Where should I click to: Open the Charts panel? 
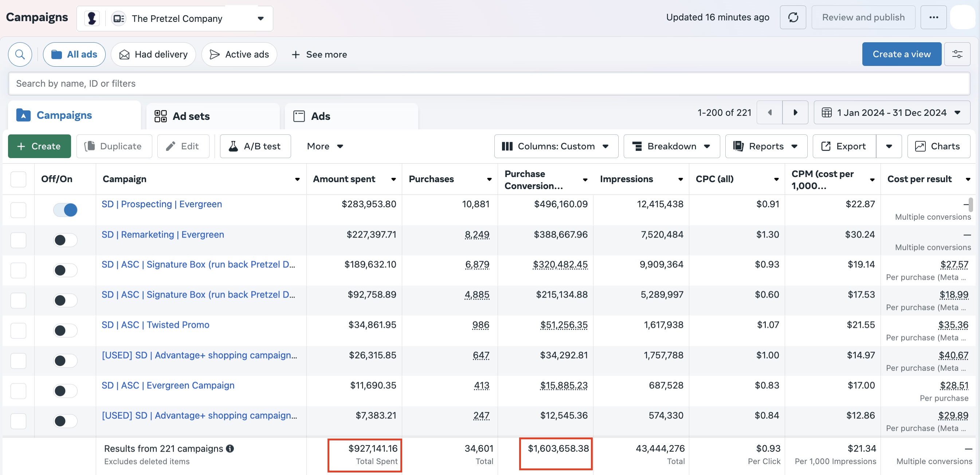938,146
